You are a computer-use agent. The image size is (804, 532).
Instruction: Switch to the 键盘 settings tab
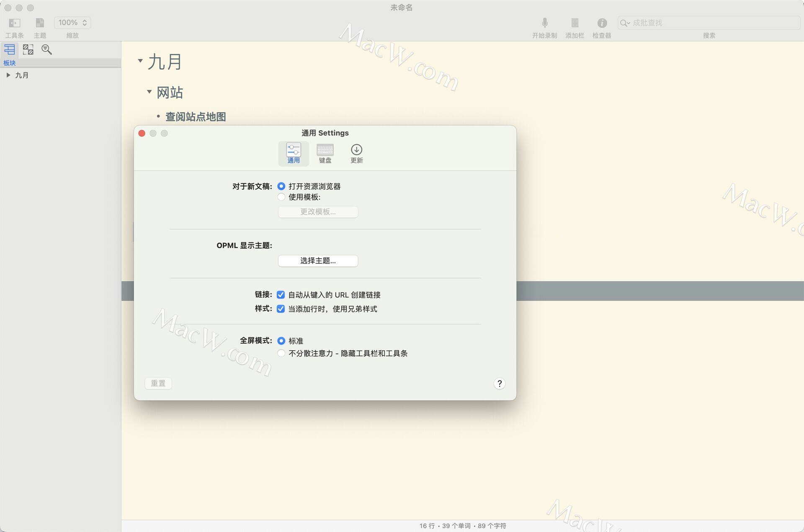[x=325, y=153]
